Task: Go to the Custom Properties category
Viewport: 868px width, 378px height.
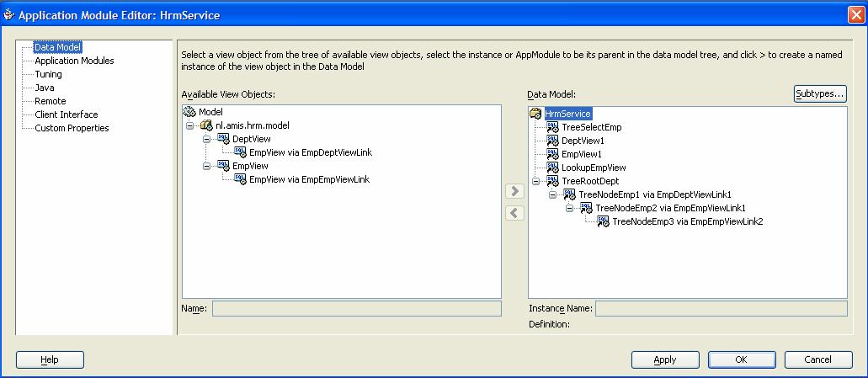Action: pos(72,128)
